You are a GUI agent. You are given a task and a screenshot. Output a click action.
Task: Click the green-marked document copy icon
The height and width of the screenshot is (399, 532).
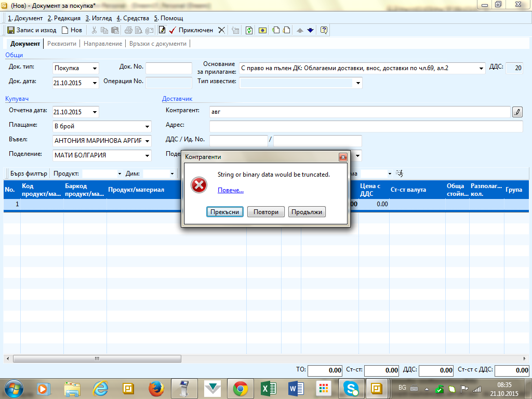pos(276,30)
